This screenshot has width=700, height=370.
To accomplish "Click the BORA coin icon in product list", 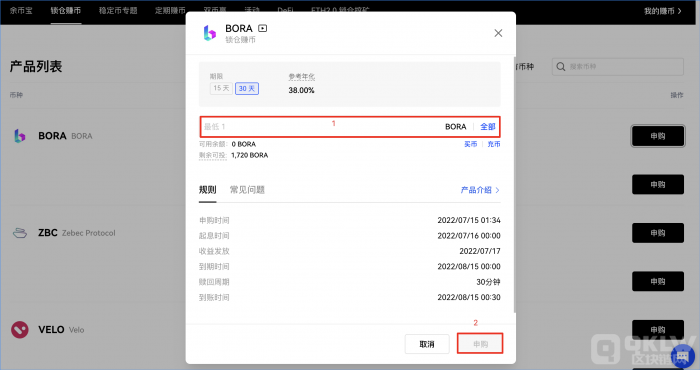I will tap(19, 136).
